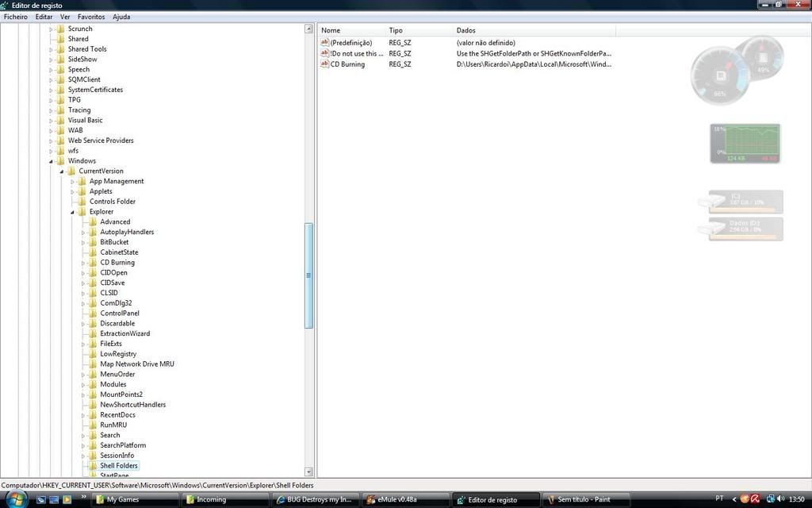Click the tree vertical scrollbar thumb

click(309, 275)
